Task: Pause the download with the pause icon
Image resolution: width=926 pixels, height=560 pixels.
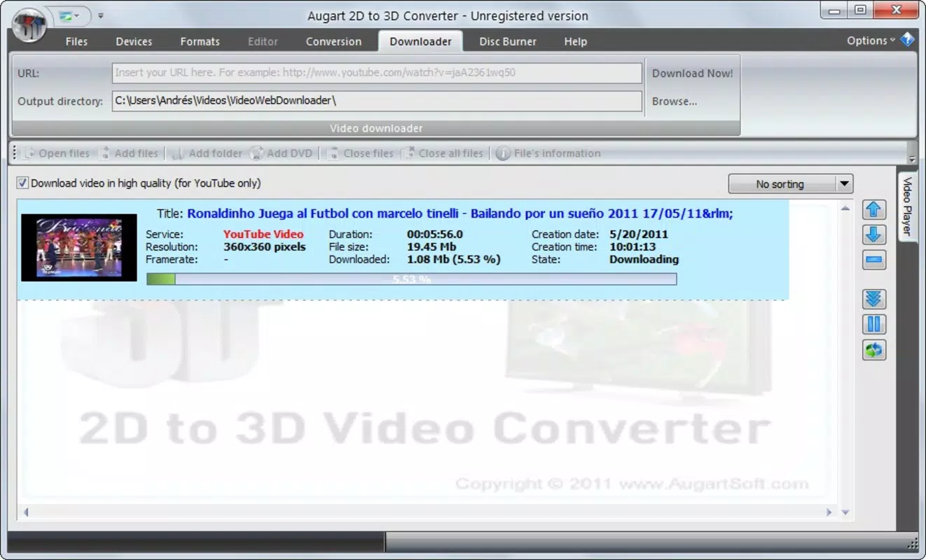Action: pos(874,324)
